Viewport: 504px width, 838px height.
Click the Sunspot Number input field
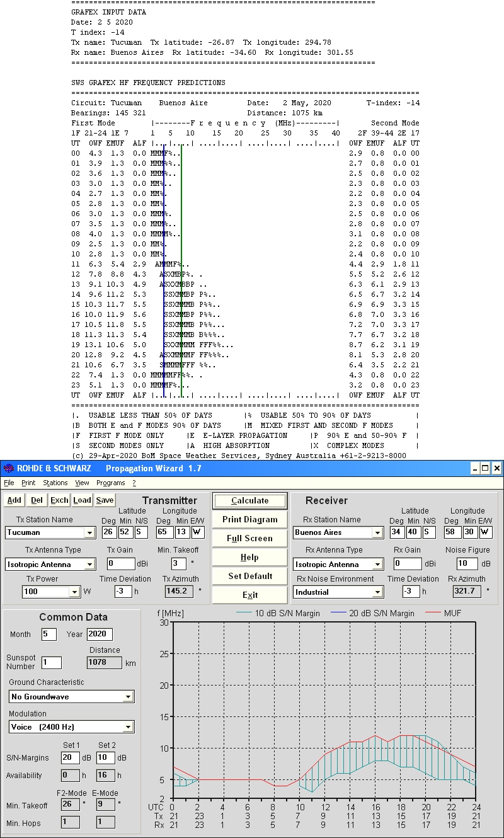click(x=52, y=662)
